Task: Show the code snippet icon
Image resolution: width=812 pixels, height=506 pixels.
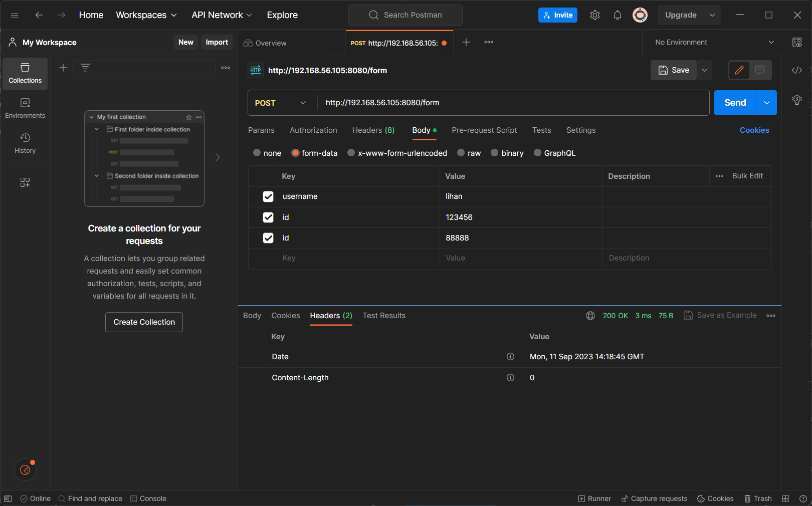Action: pyautogui.click(x=797, y=70)
